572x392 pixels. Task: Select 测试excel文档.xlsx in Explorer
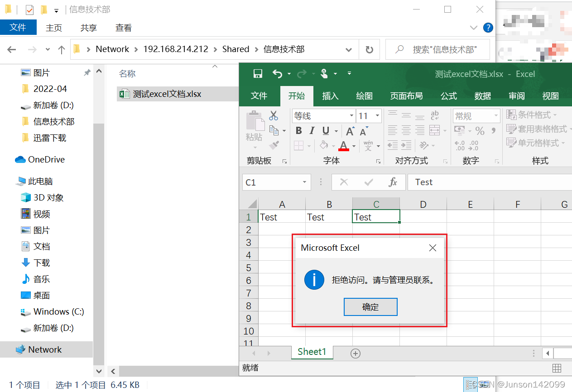pos(178,94)
